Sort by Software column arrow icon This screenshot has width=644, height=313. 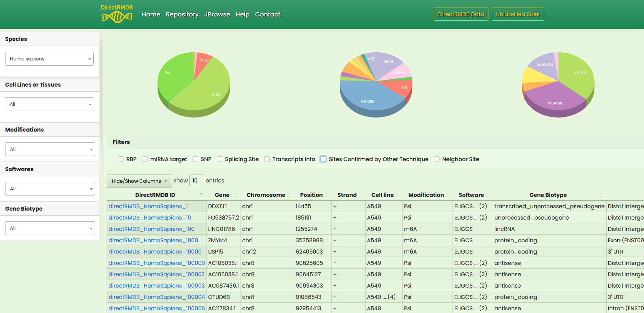point(487,195)
